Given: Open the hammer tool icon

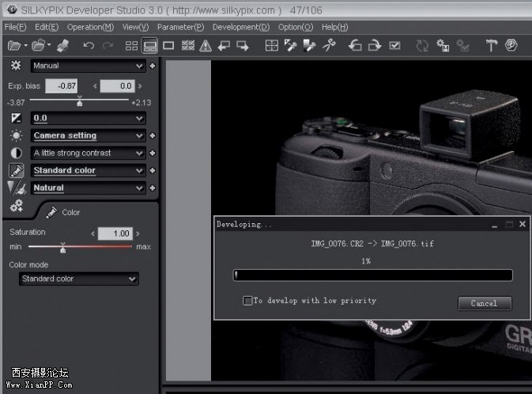Looking at the screenshot, I should point(491,46).
